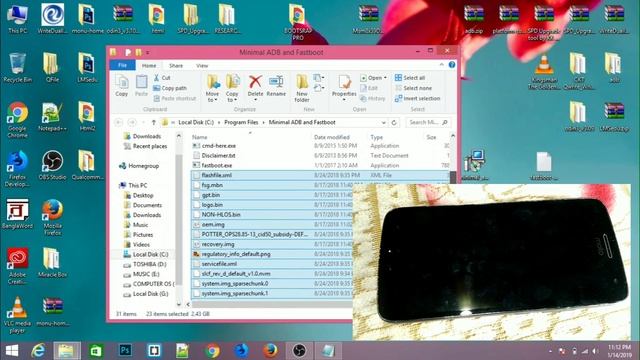Go up one folder level arrow
640x360 pixels.
(x=153, y=122)
